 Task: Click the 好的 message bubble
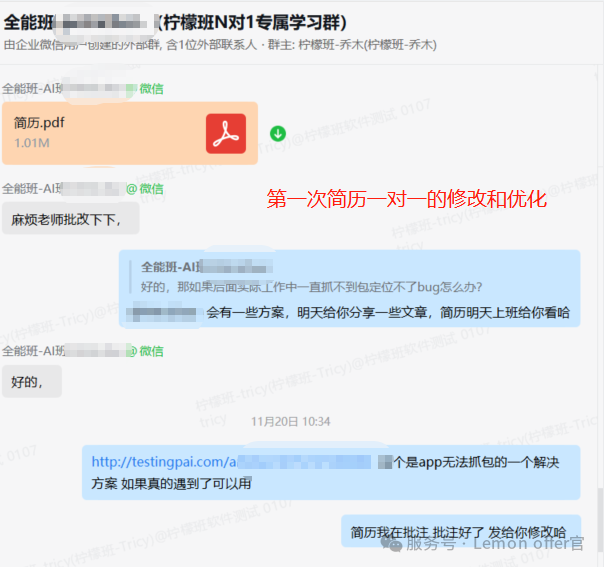click(31, 381)
